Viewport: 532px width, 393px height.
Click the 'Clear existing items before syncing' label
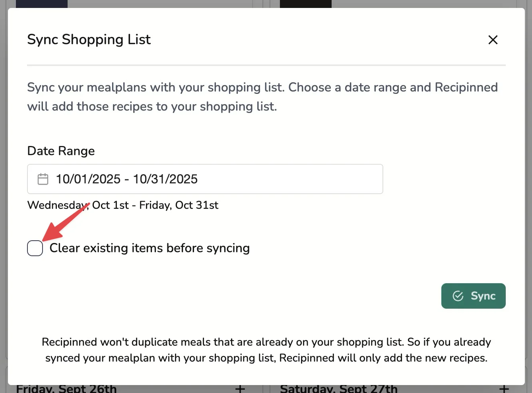coord(150,248)
